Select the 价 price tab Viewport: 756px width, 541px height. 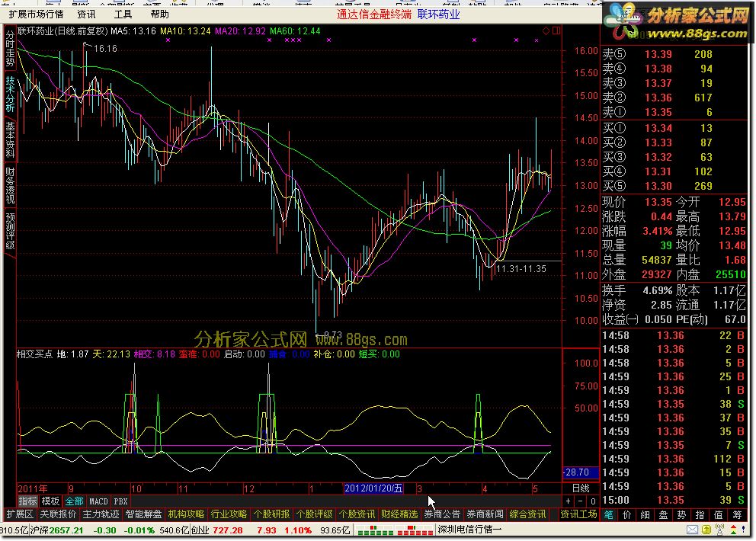coord(626,515)
